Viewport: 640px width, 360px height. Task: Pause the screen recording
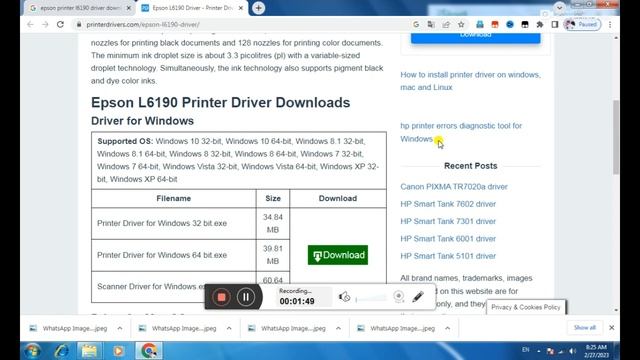pyautogui.click(x=246, y=297)
